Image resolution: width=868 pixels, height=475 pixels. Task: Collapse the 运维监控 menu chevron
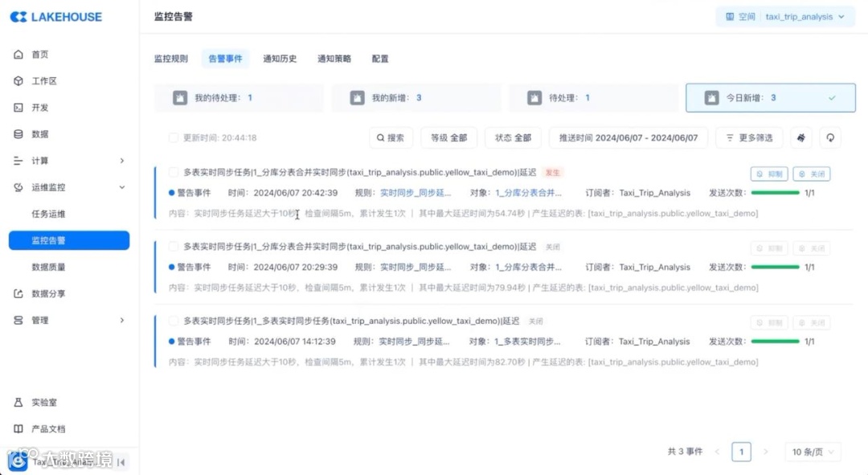click(x=122, y=187)
